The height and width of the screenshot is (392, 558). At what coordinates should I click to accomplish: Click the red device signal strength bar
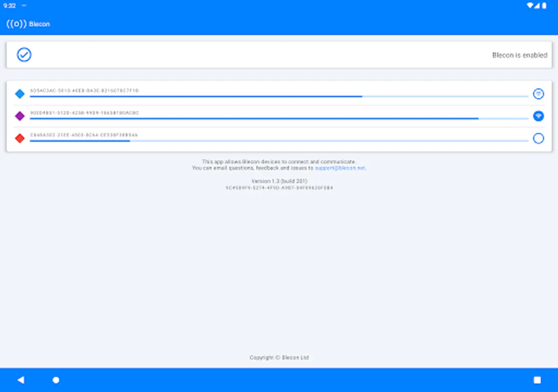coord(279,141)
